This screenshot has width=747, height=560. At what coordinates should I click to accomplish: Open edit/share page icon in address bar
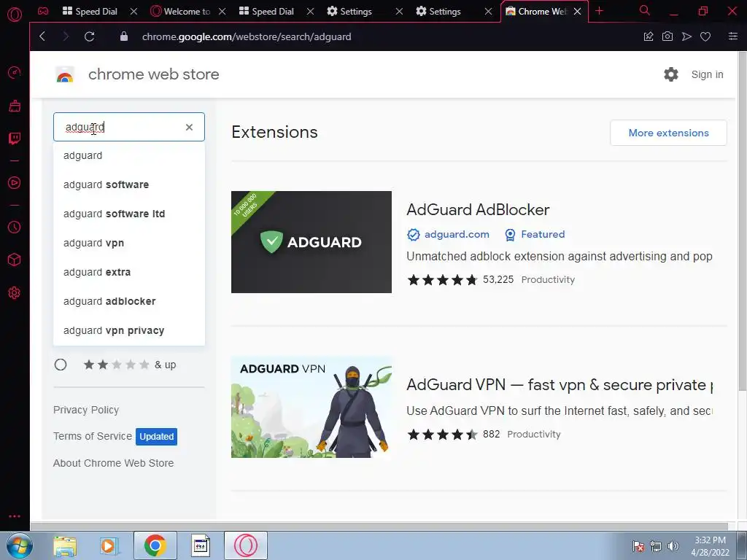tap(649, 36)
